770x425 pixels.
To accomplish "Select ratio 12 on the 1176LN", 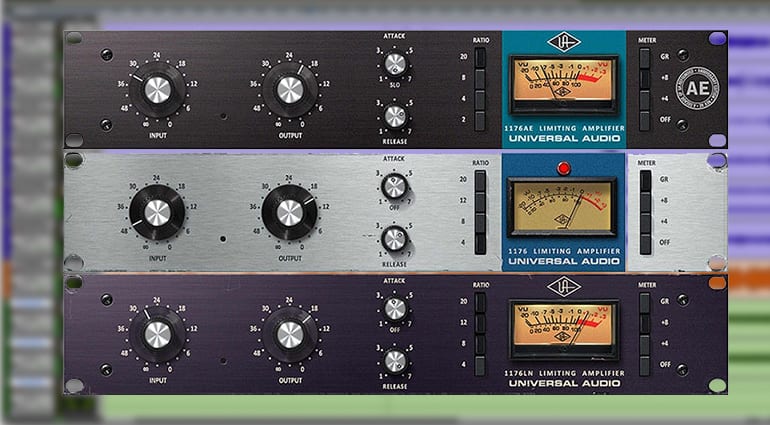I will pos(480,324).
